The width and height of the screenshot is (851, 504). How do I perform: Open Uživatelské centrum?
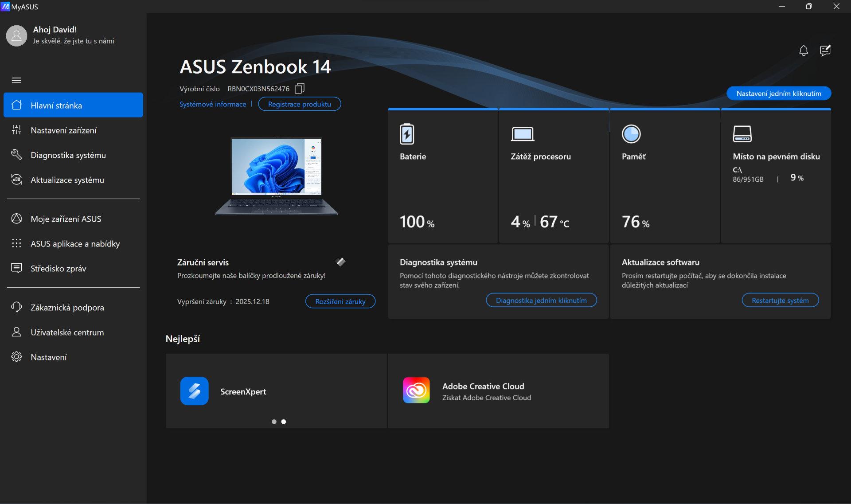(x=73, y=332)
